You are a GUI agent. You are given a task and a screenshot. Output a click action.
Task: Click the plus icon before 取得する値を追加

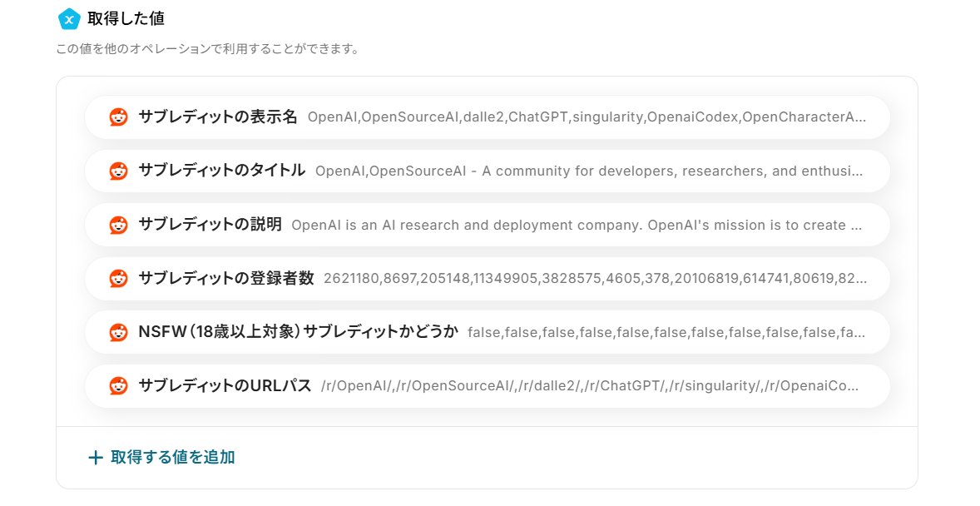coord(96,458)
